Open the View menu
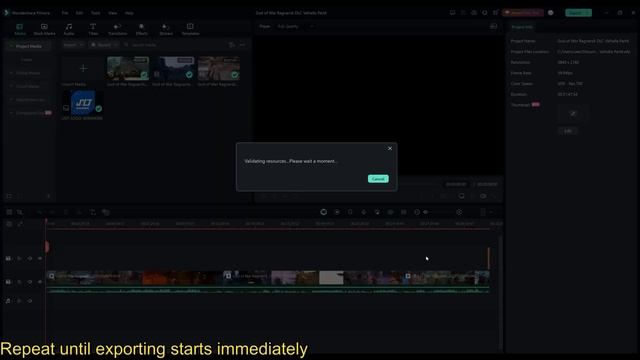Screen dimensions: 640x360 [112, 13]
